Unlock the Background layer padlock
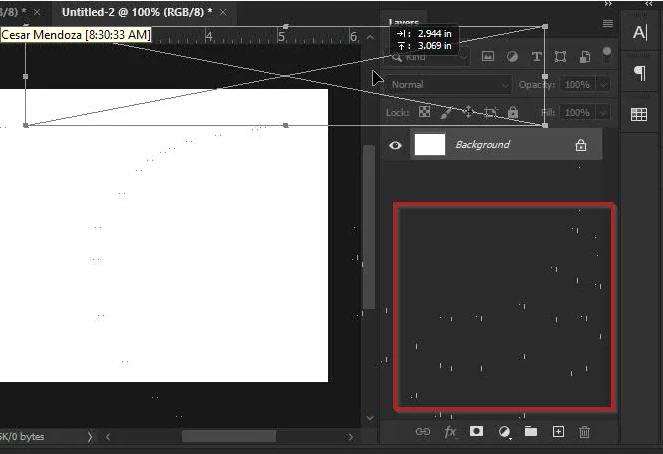663x454 pixels. (x=581, y=145)
